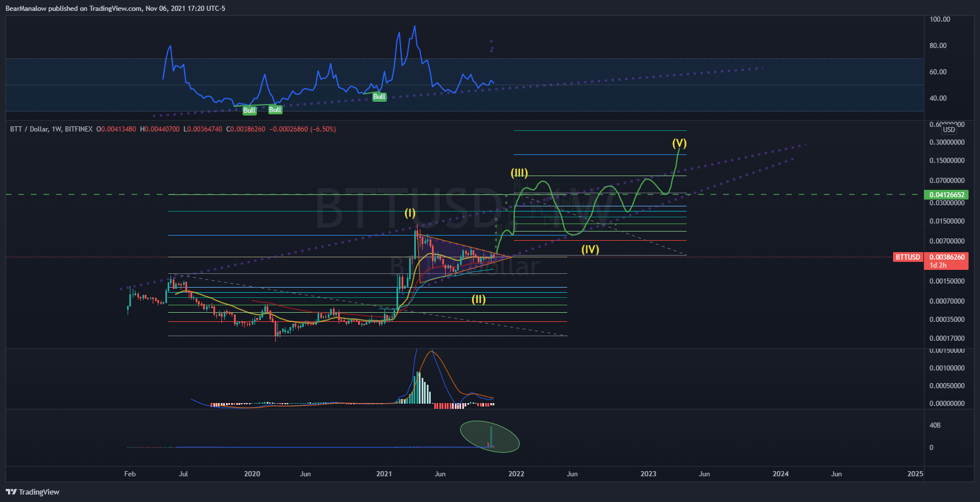Click the 0.30000000 price axis label
Screen dimensions: 980x502
[x=947, y=142]
